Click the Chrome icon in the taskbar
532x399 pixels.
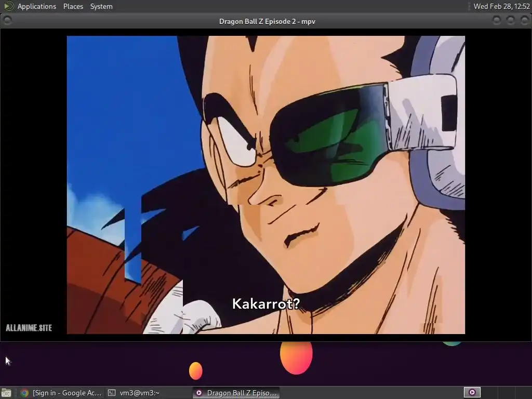coord(24,393)
